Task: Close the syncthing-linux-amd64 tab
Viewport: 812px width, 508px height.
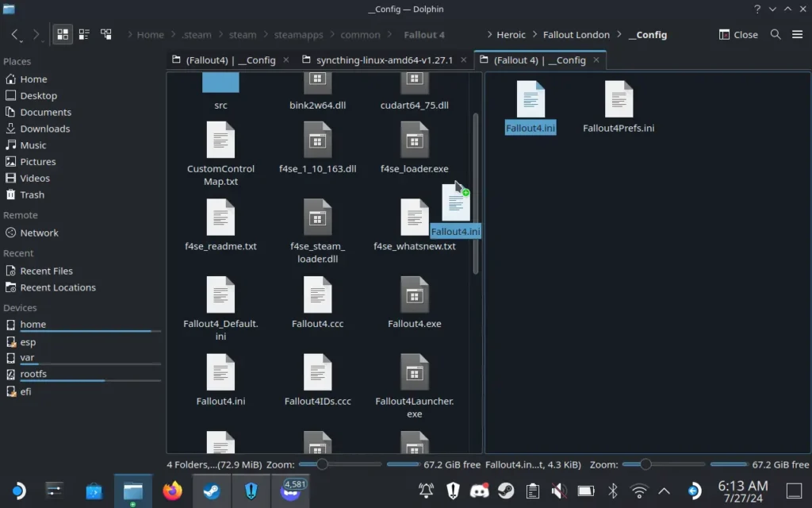Action: 463,60
